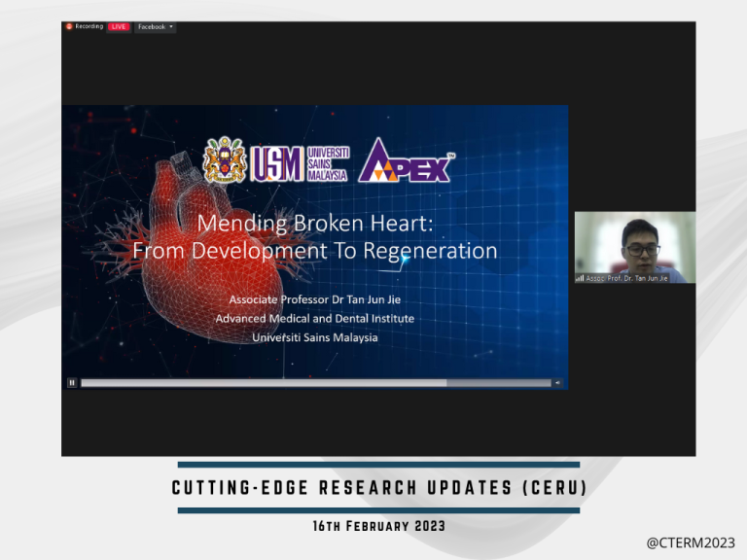Open the Facebook live stream dropdown
Viewport: 747px width, 560px height.
click(x=156, y=26)
